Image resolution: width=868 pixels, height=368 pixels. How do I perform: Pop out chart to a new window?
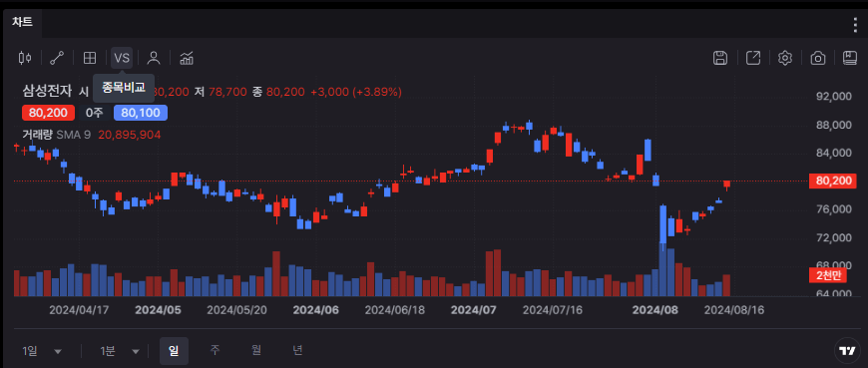point(753,58)
